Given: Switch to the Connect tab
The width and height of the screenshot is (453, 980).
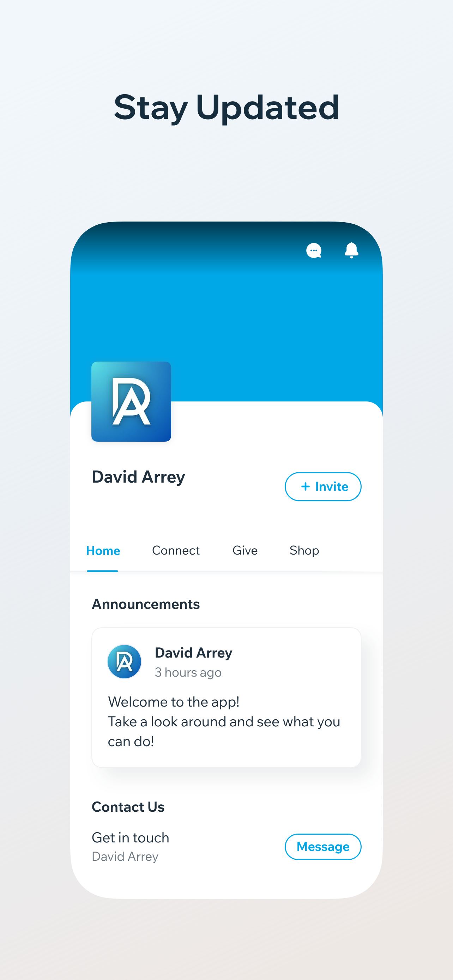Looking at the screenshot, I should coord(176,550).
